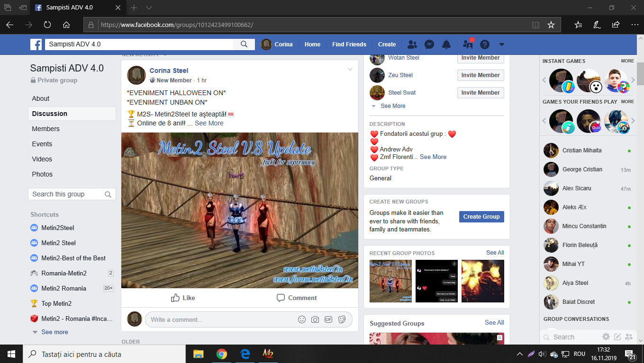Open the tab list dropdown chevron
This screenshot has width=644, height=363.
[149, 8]
